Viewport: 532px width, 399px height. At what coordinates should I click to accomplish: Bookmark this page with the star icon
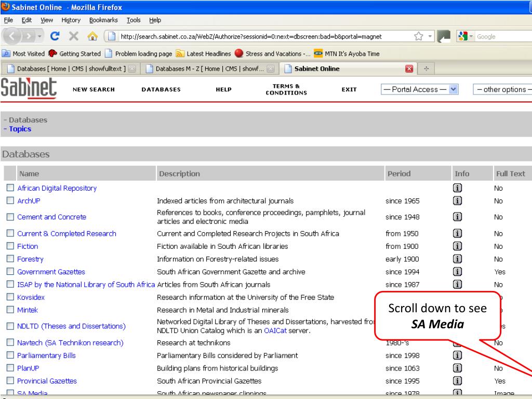(x=419, y=36)
